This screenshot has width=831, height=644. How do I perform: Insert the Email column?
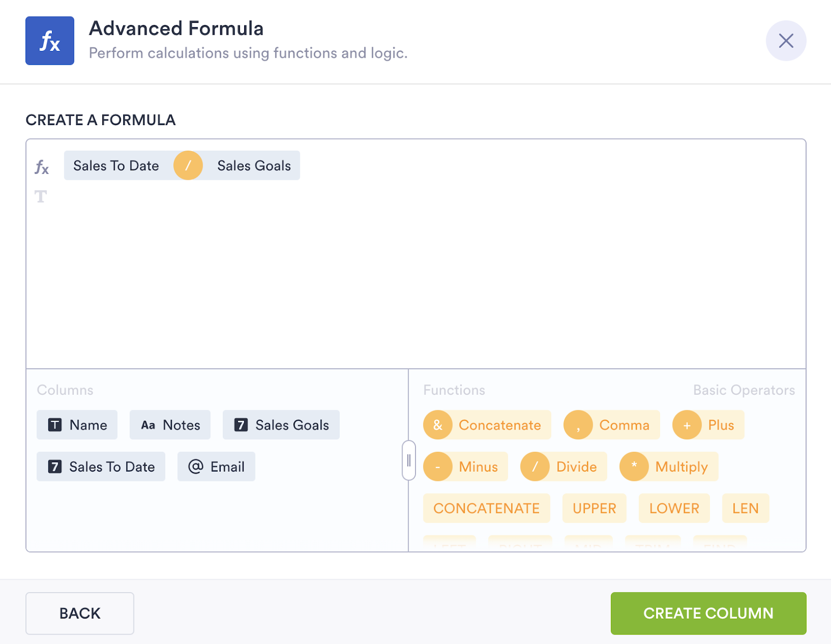coord(216,466)
